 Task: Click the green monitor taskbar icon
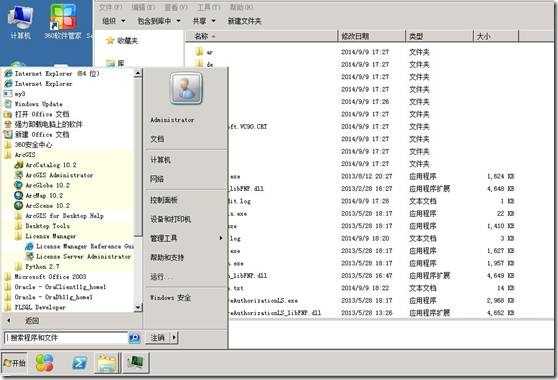tap(135, 363)
